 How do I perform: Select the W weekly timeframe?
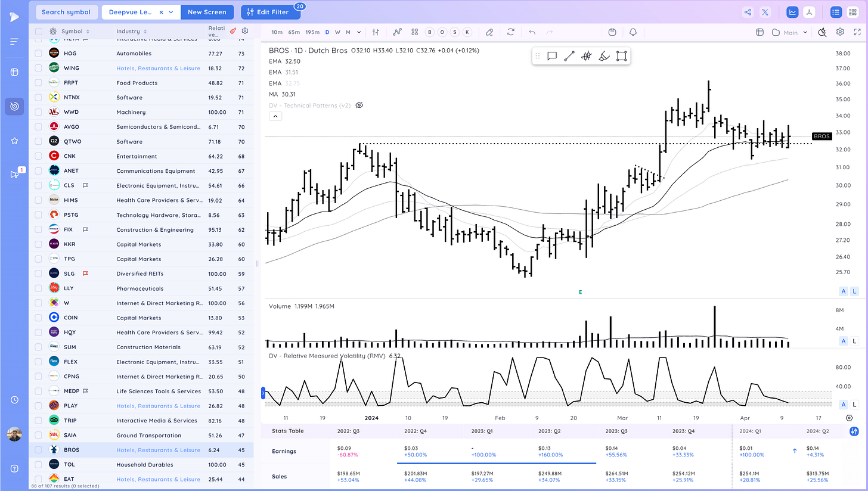[x=337, y=32]
